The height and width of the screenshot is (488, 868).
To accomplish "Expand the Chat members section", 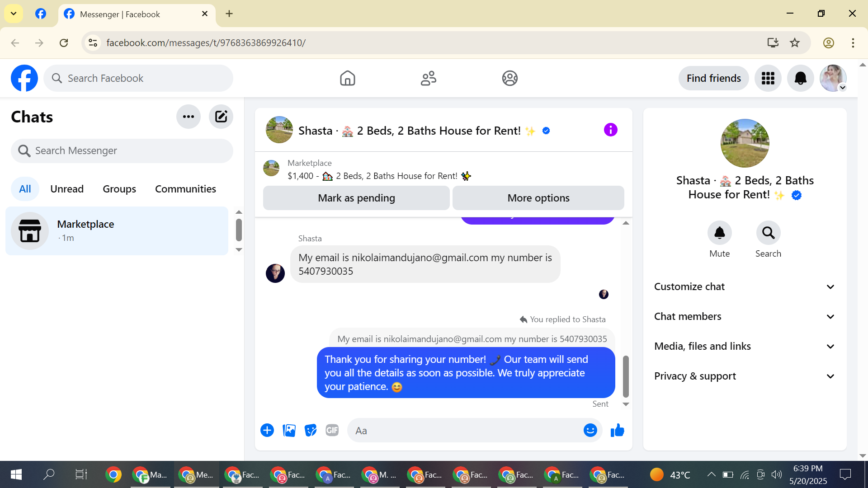I will 745,317.
